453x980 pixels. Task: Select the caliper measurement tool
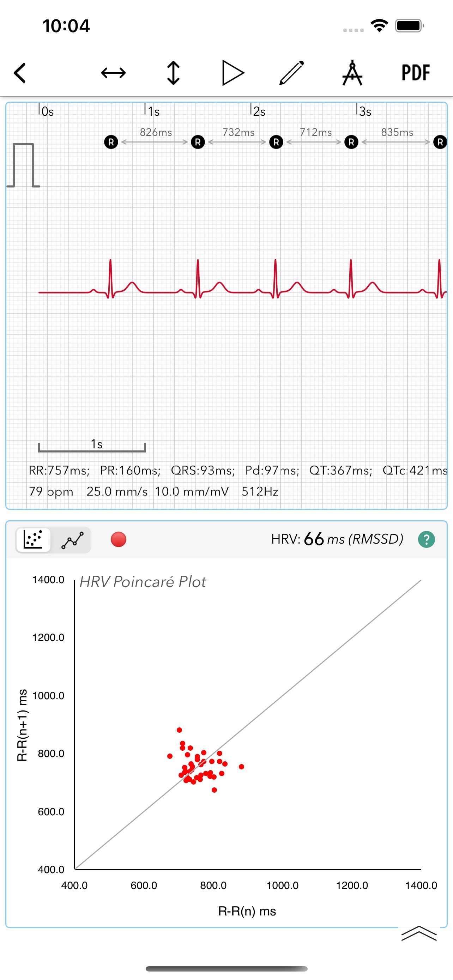pyautogui.click(x=352, y=73)
